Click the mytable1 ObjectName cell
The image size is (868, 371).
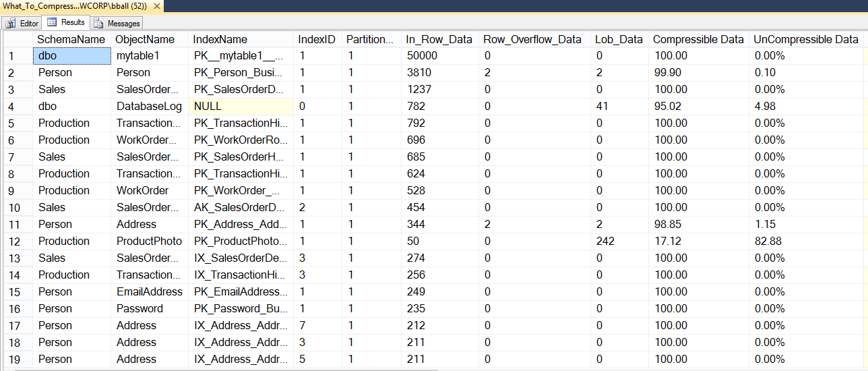138,56
